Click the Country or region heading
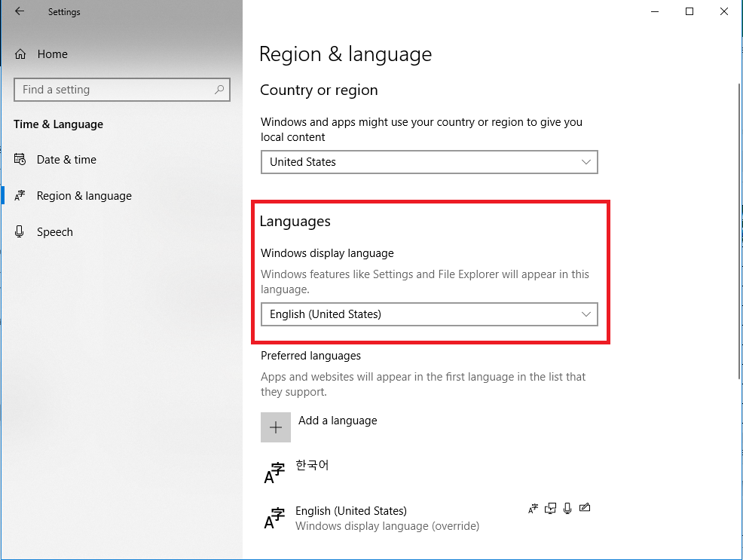The image size is (743, 560). tap(319, 90)
